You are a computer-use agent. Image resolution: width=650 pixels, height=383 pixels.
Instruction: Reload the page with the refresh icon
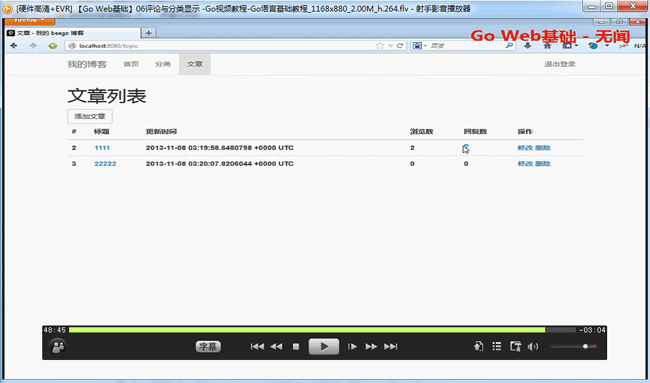400,46
